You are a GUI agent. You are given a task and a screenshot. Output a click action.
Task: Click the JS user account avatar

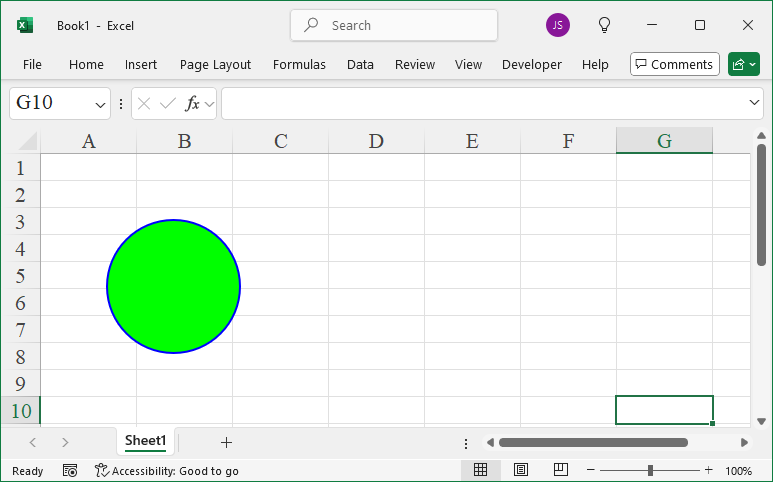(558, 25)
